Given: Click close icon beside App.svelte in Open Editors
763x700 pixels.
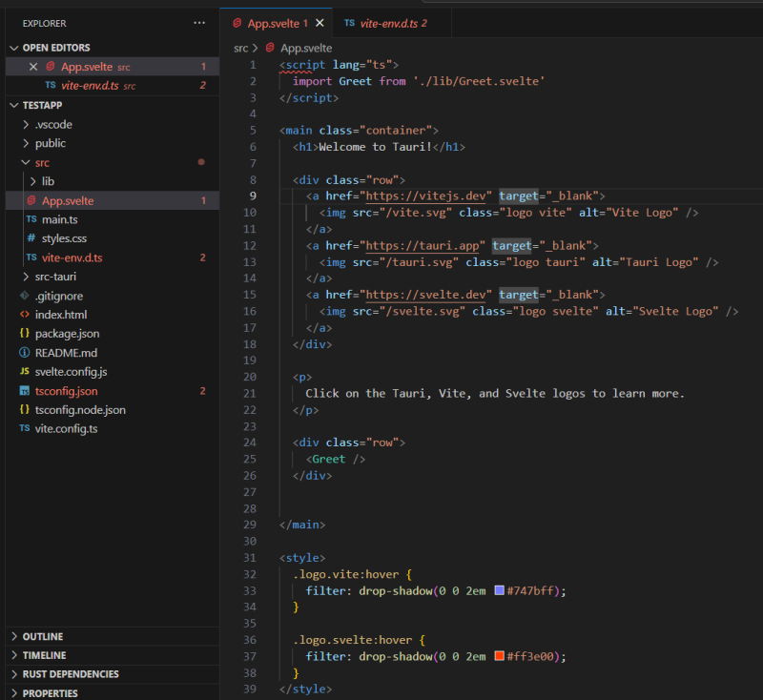Looking at the screenshot, I should 33,67.
